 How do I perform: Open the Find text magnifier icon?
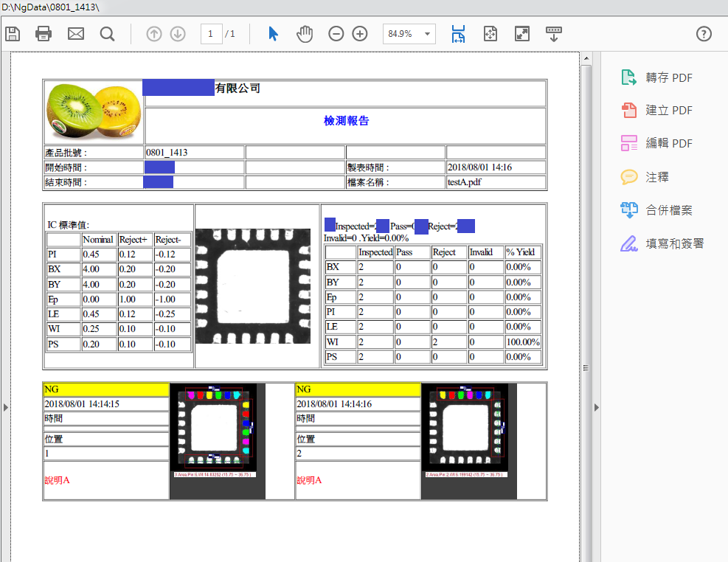107,34
